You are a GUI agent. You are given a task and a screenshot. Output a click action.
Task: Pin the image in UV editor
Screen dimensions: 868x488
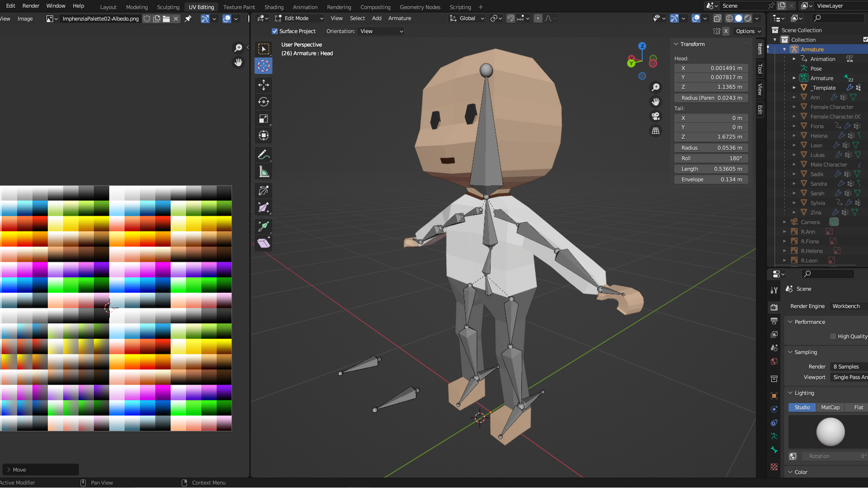coord(188,19)
